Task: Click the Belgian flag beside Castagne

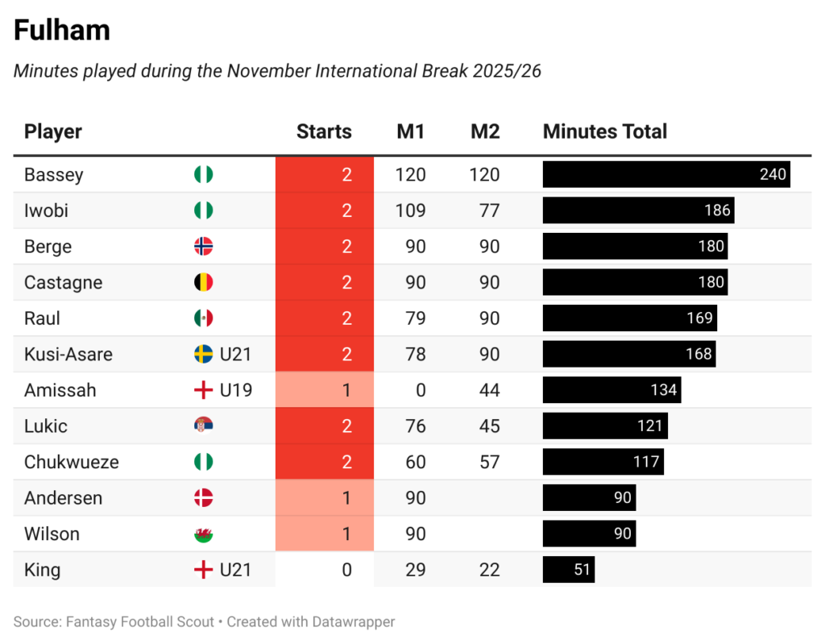Action: click(x=203, y=283)
